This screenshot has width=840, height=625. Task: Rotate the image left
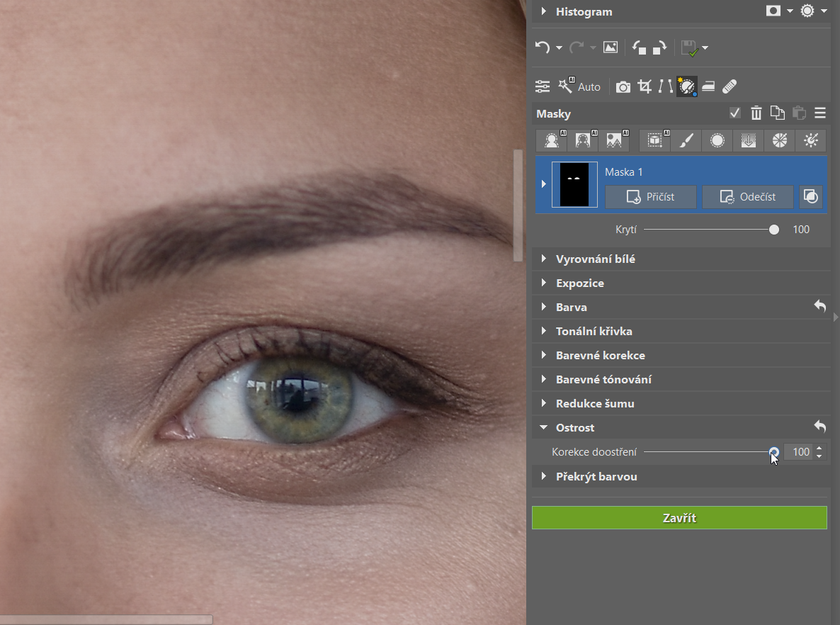coord(640,47)
